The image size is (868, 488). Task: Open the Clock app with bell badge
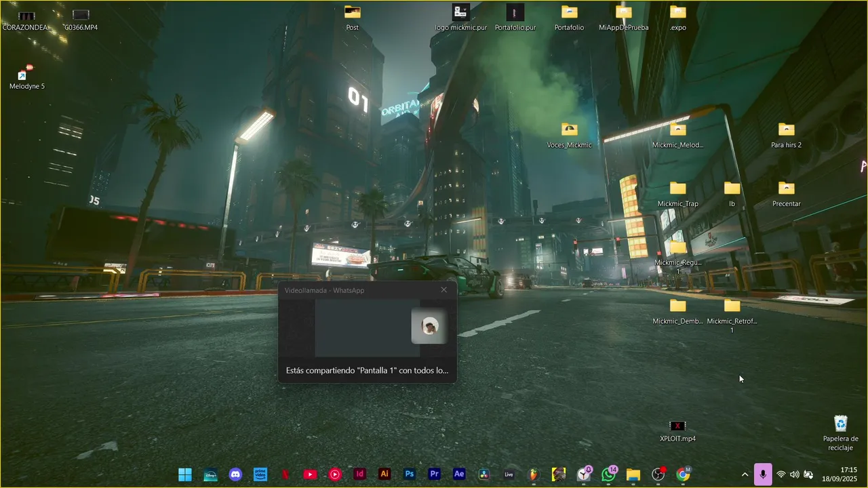[584, 474]
